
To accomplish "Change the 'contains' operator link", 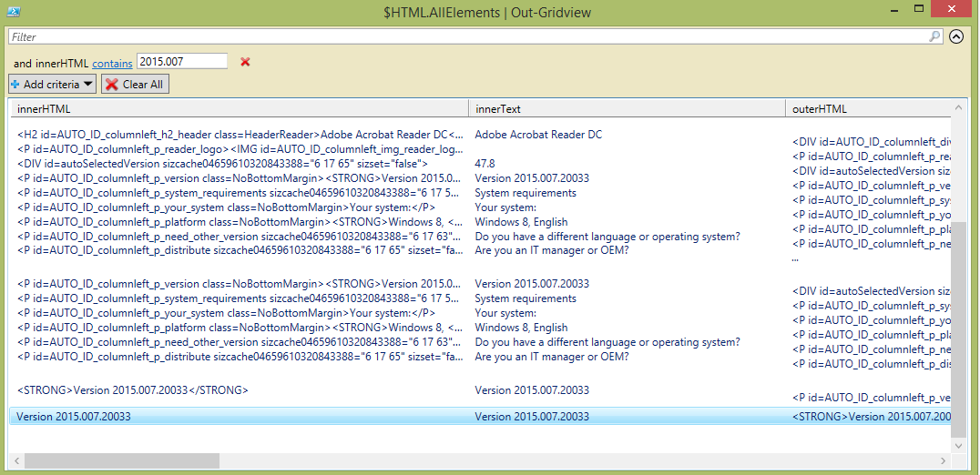I will pos(112,63).
